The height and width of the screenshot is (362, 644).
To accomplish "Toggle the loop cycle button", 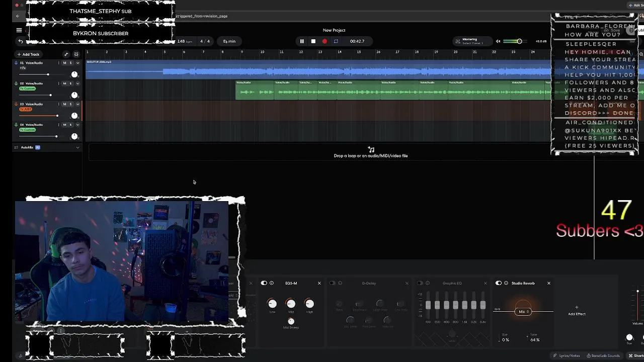I will tap(336, 41).
